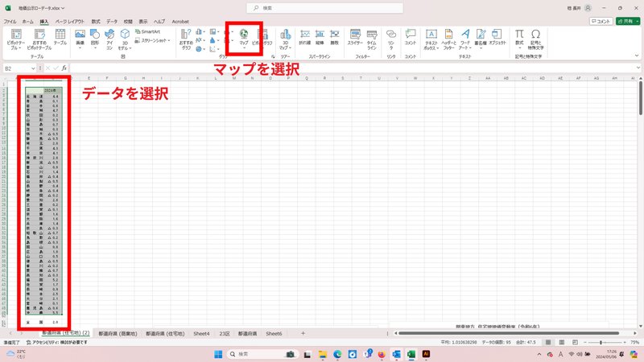Select the 23区 sheet tab
The width and height of the screenshot is (644, 362).
point(225,334)
